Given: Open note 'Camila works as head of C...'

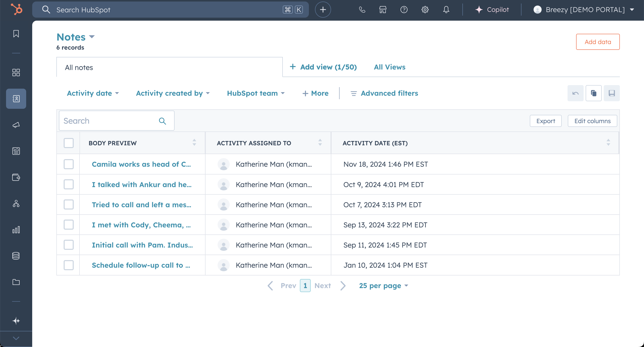Looking at the screenshot, I should [141, 164].
